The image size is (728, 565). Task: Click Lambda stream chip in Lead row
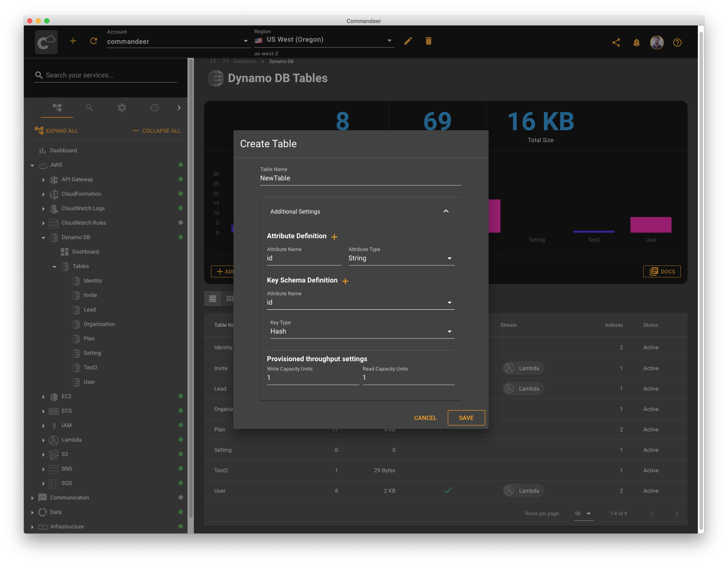523,388
